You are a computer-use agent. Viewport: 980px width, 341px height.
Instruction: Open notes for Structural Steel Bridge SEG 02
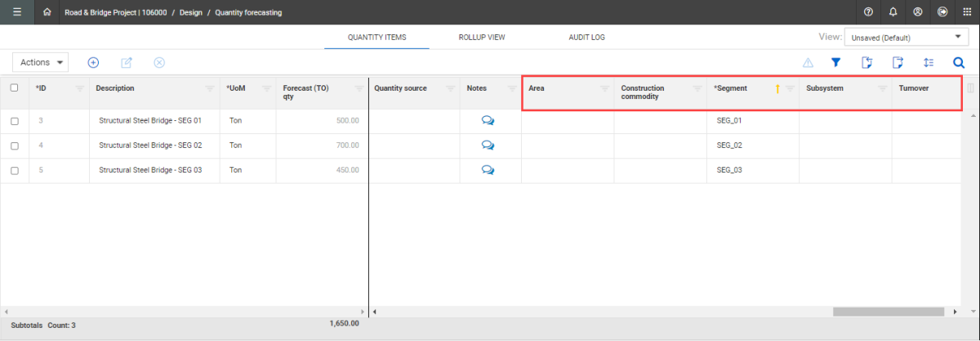[488, 146]
